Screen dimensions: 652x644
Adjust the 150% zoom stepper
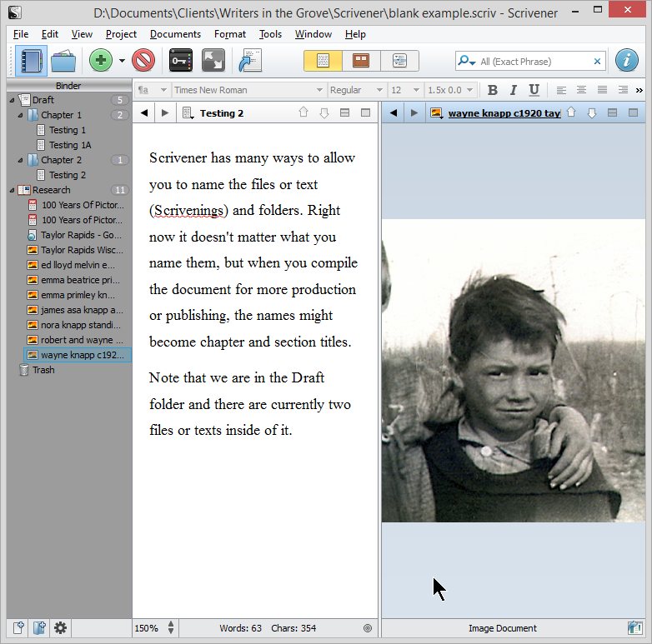171,628
